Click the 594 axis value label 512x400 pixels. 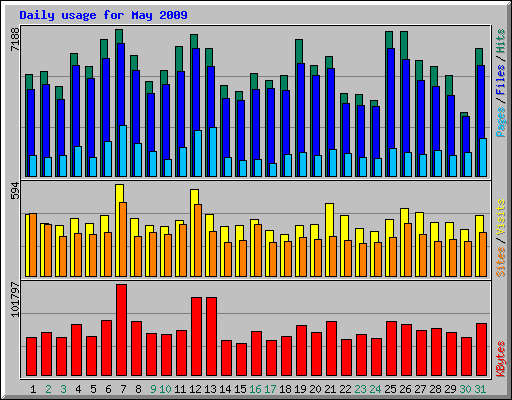click(15, 190)
